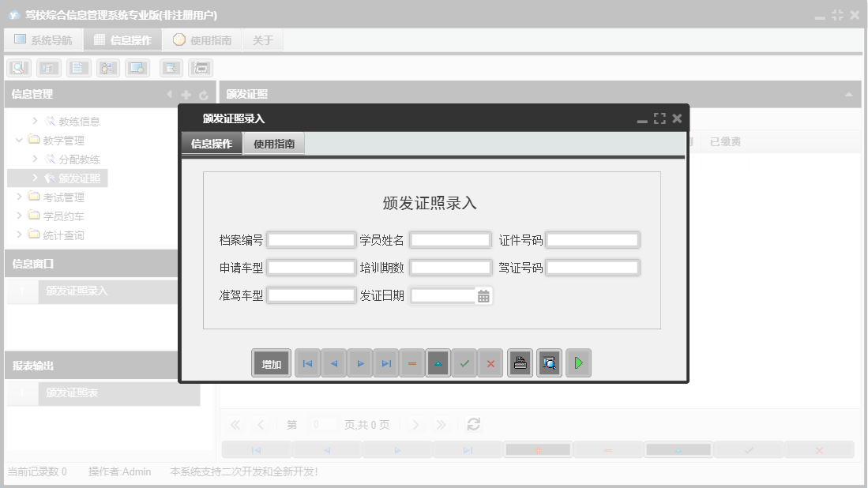
Task: Click the 档案编号 input field
Action: 310,239
